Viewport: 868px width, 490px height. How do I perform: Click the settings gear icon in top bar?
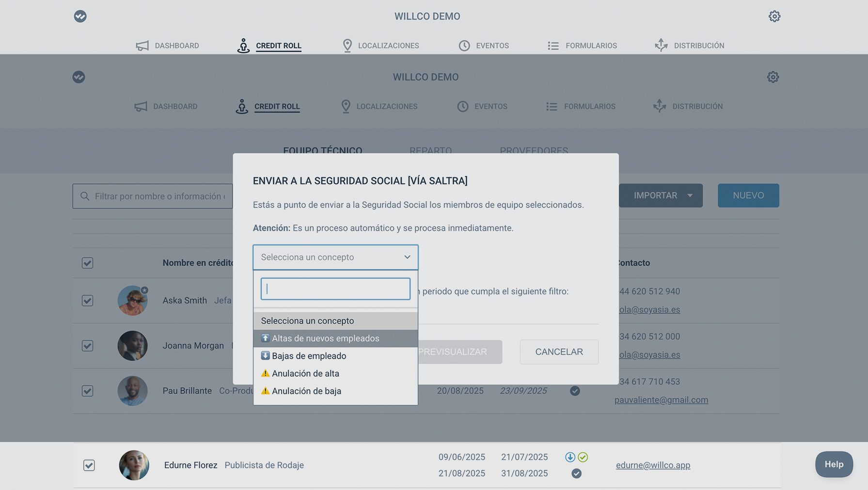click(x=774, y=16)
